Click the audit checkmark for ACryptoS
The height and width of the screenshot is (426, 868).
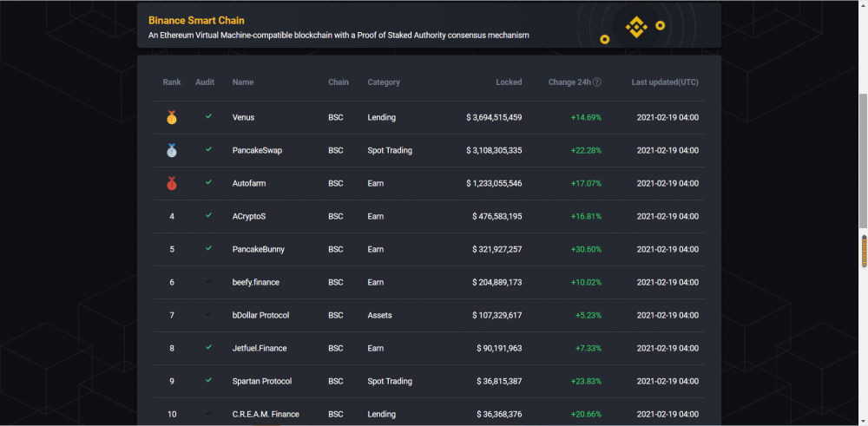(x=208, y=215)
